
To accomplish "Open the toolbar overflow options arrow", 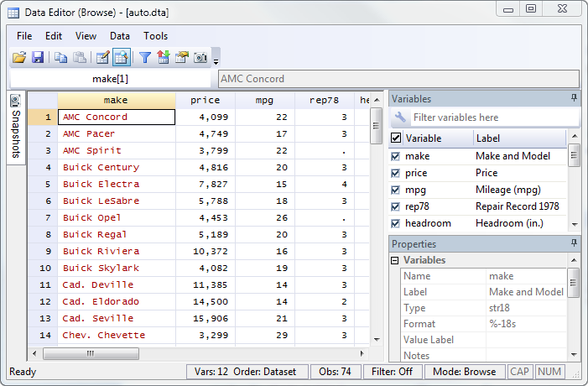I will pos(216,60).
